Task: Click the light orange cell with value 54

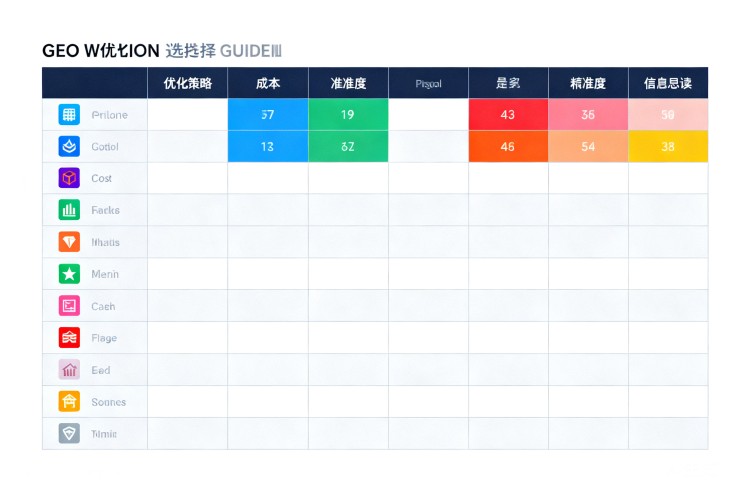Action: pyautogui.click(x=588, y=146)
